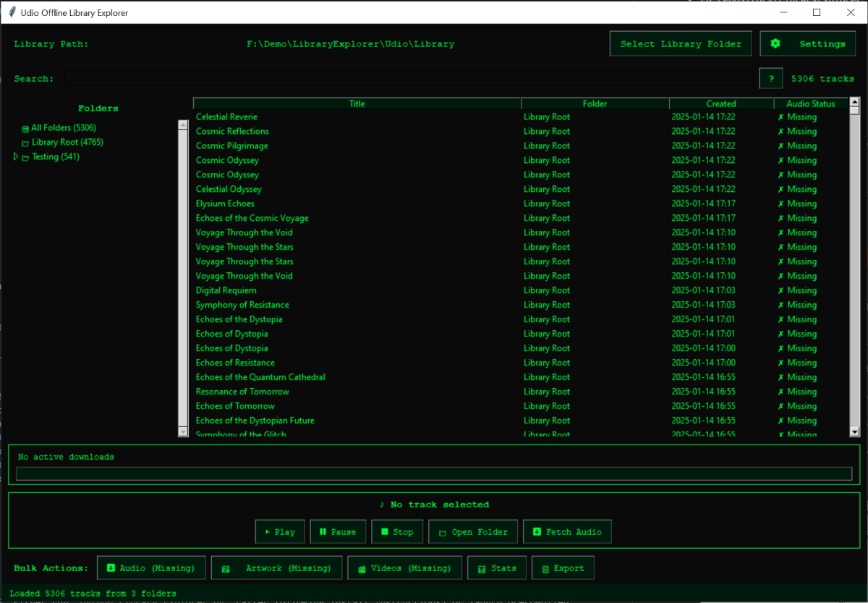Click Missing status of Celestial Reverie
The width and height of the screenshot is (868, 603).
point(797,117)
